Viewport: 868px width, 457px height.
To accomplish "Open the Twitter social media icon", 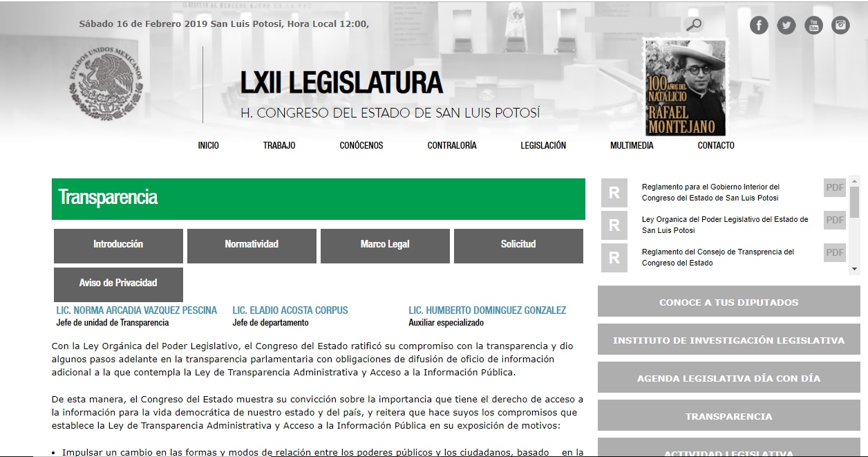I will (786, 25).
